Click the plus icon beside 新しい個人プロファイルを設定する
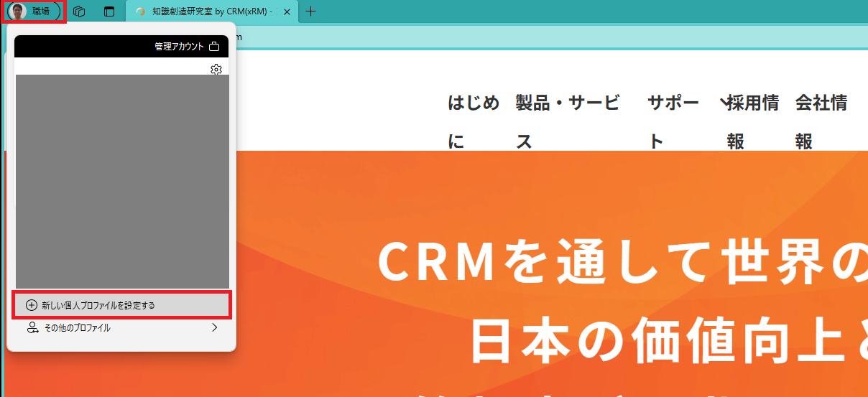Image resolution: width=868 pixels, height=397 pixels. [31, 305]
